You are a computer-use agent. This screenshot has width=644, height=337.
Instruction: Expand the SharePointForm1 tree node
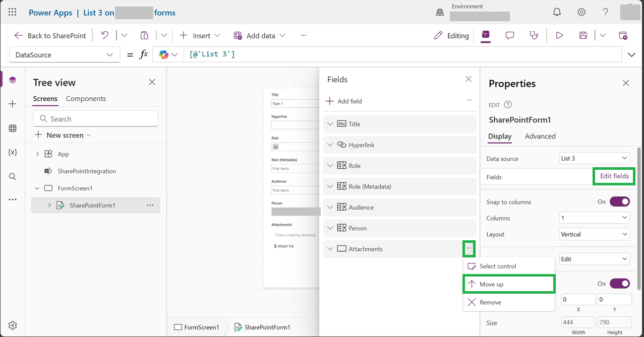49,205
